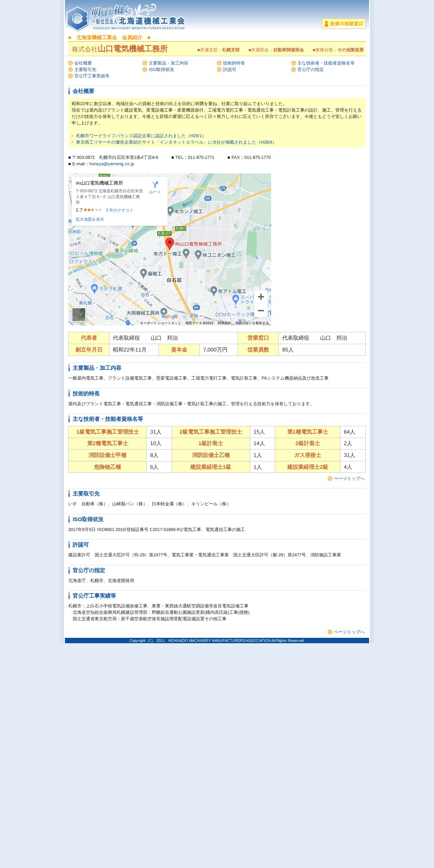Click the 藤機工 map marker

click(x=143, y=273)
